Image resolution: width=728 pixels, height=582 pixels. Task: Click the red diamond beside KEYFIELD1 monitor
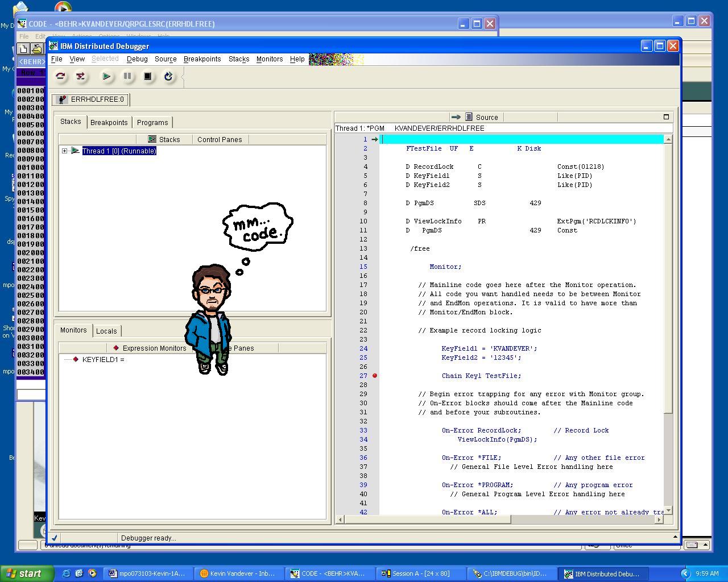click(76, 359)
